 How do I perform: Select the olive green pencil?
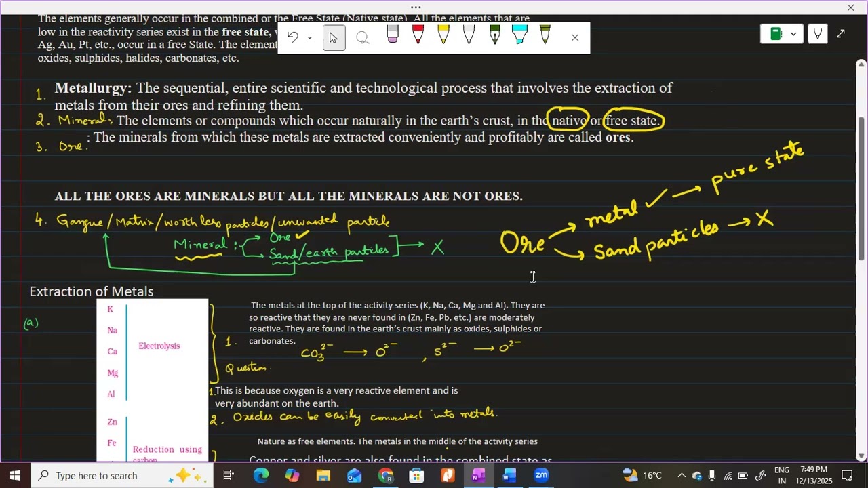[x=545, y=35]
